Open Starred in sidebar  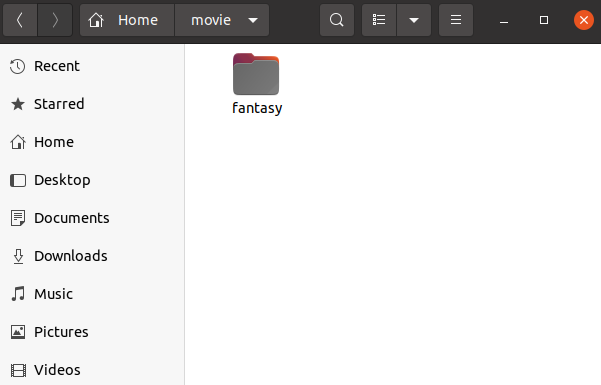coord(92,104)
